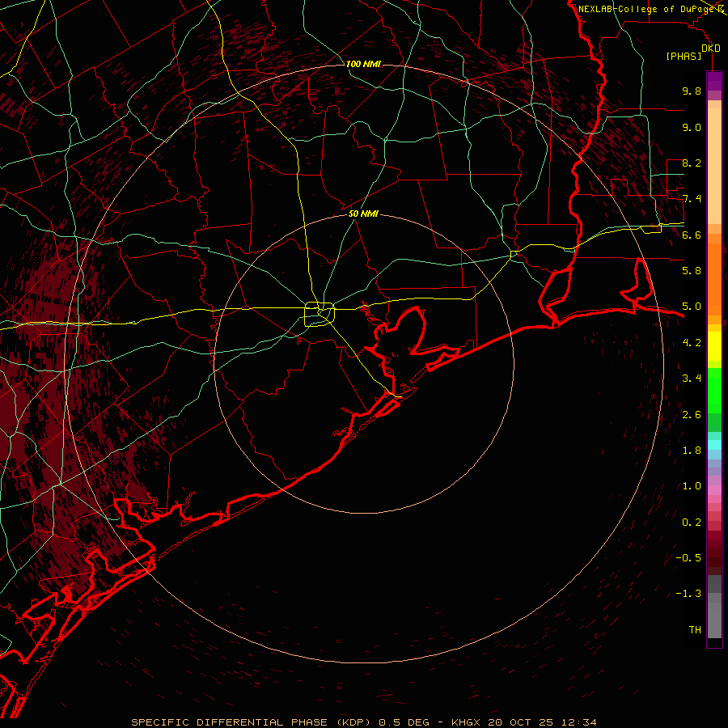Click the yellow Houston loop at the radar center
This screenshot has height=728, width=728.
point(320,315)
